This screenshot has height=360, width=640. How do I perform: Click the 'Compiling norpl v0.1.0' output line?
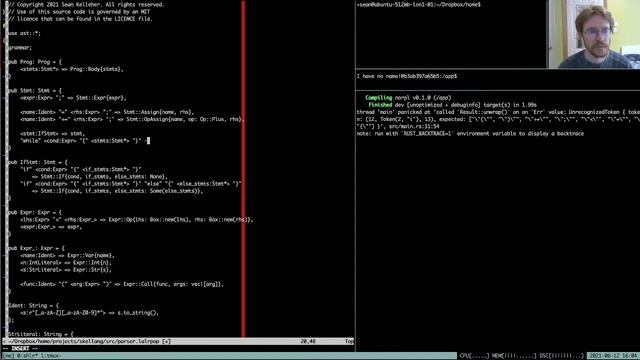click(x=408, y=98)
